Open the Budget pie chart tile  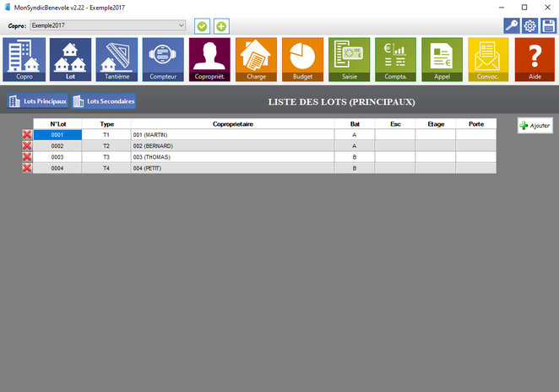tap(302, 59)
